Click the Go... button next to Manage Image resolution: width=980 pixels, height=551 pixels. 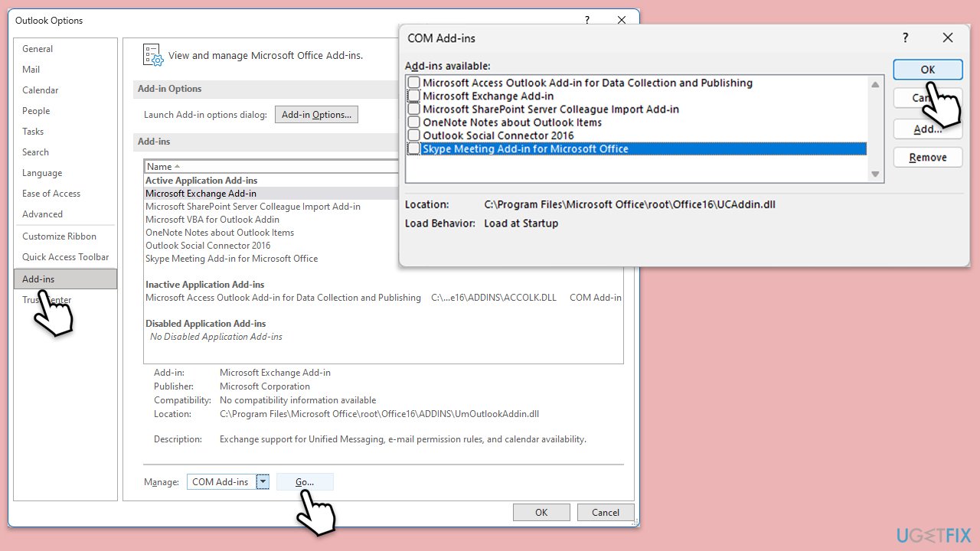pos(305,481)
